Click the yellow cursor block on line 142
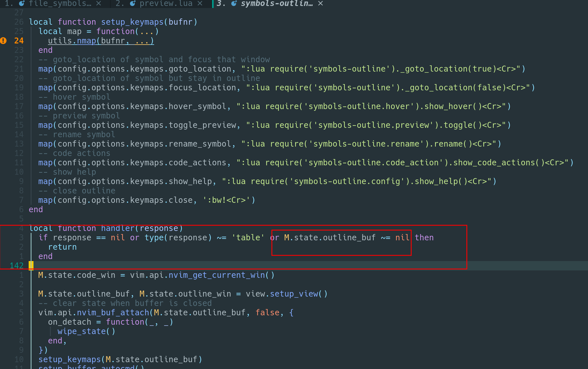Screen dimensions: 588x369 [31, 265]
